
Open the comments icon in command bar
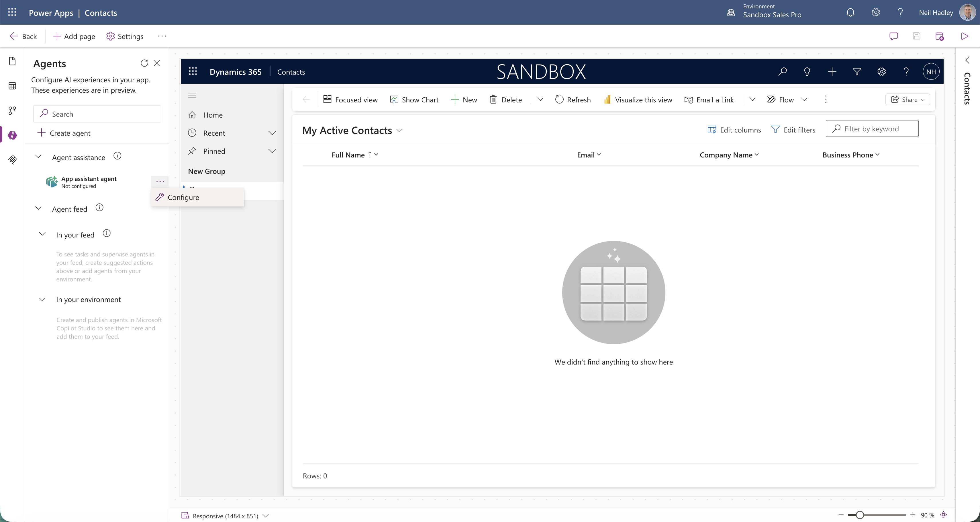894,36
